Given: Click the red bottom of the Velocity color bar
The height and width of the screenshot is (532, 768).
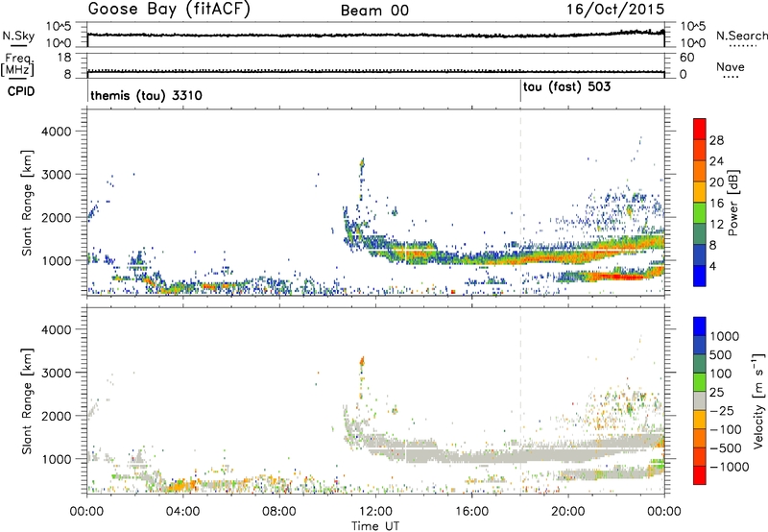Looking at the screenshot, I should pos(700,475).
